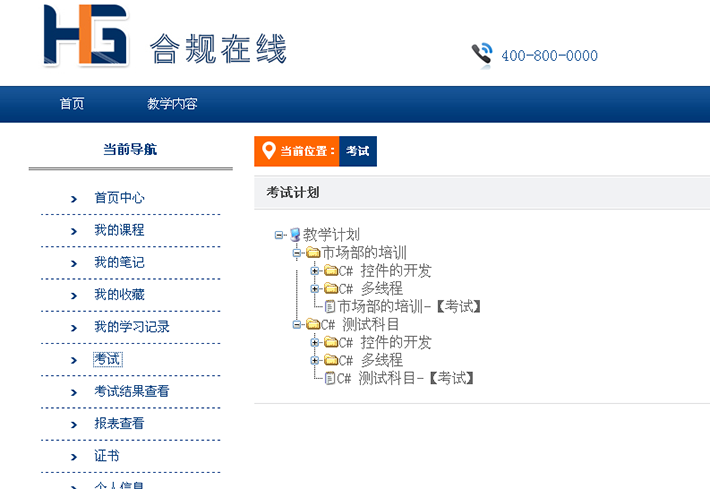Click the phone icon beside 400-800-0000
710x489 pixels.
coord(482,54)
